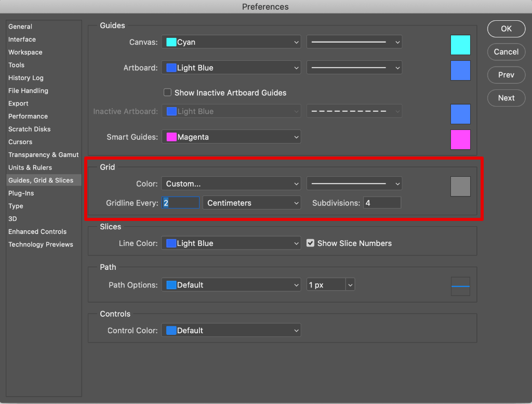
Task: Go to Scratch Disks preferences
Action: 30,129
